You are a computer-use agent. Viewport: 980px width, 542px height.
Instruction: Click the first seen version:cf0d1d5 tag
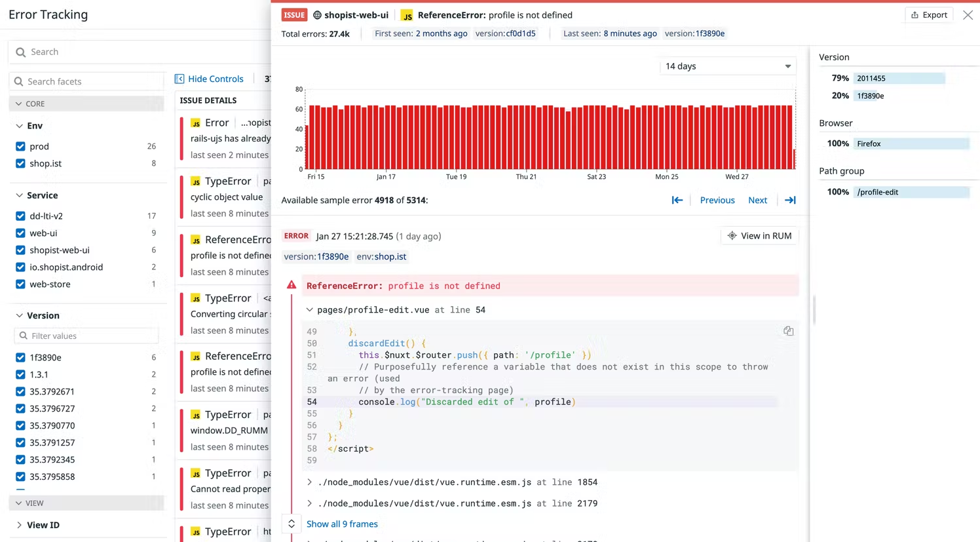505,33
